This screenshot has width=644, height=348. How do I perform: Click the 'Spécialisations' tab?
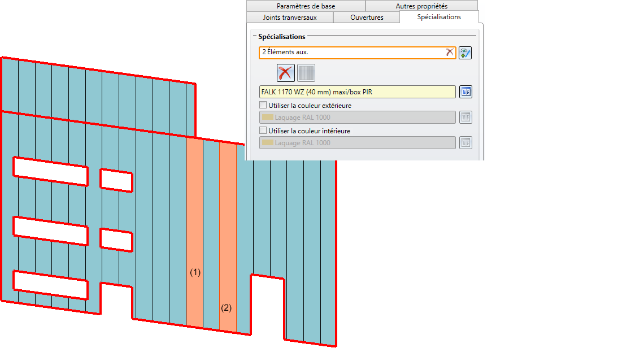click(x=438, y=17)
